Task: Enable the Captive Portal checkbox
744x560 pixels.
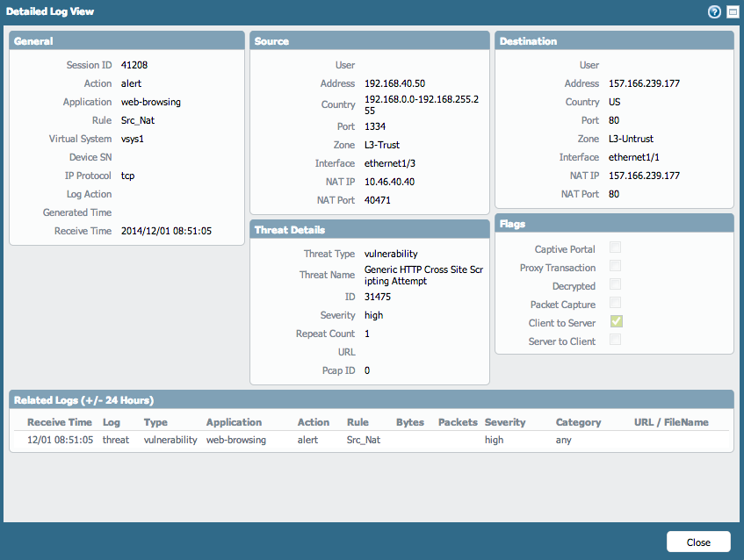Action: [616, 249]
